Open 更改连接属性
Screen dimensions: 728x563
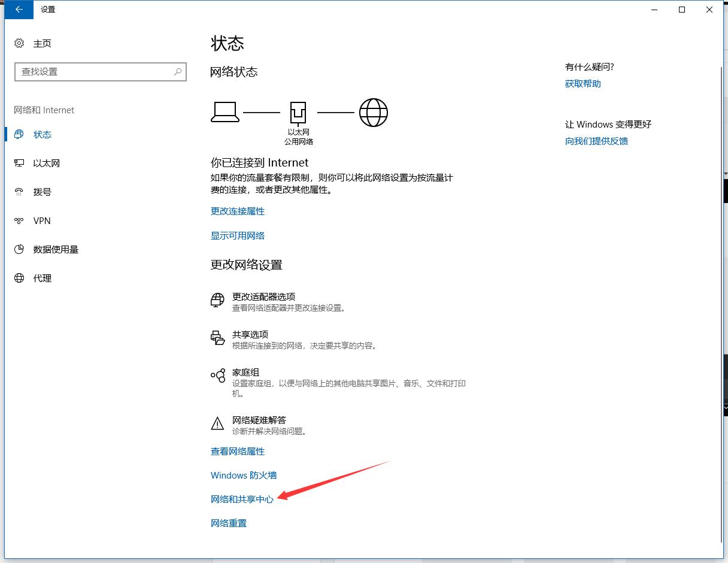click(237, 211)
